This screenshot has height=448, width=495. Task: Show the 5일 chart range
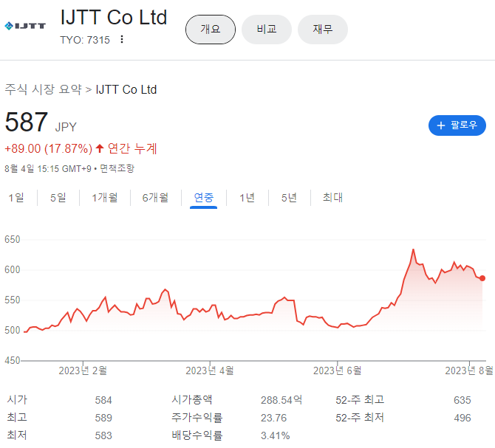[58, 198]
